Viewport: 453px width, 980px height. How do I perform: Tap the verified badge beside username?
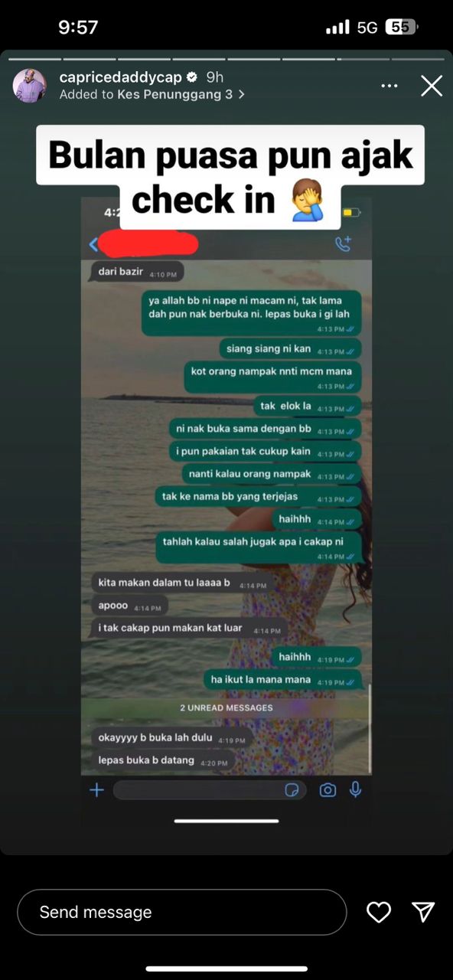click(x=192, y=77)
